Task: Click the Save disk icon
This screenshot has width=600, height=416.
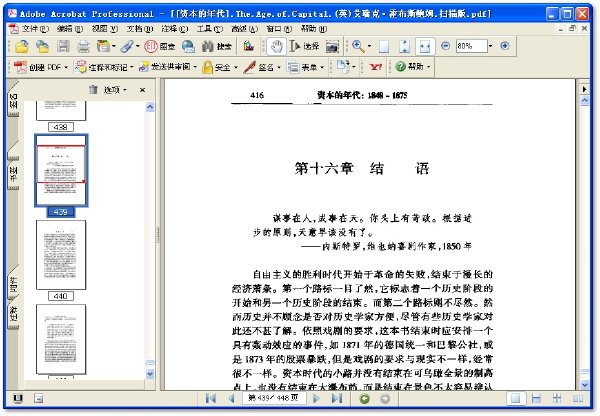Action: [63, 46]
